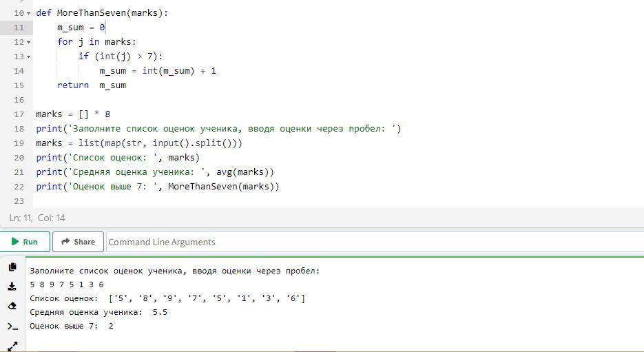Image resolution: width=644 pixels, height=352 pixels.
Task: Open the terminal prompt icon
Action: tap(12, 327)
